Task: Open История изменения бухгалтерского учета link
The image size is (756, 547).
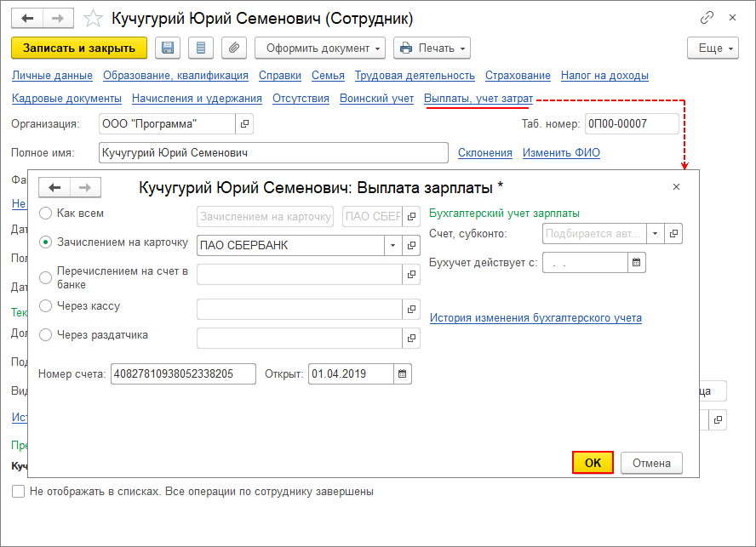Action: click(x=535, y=318)
